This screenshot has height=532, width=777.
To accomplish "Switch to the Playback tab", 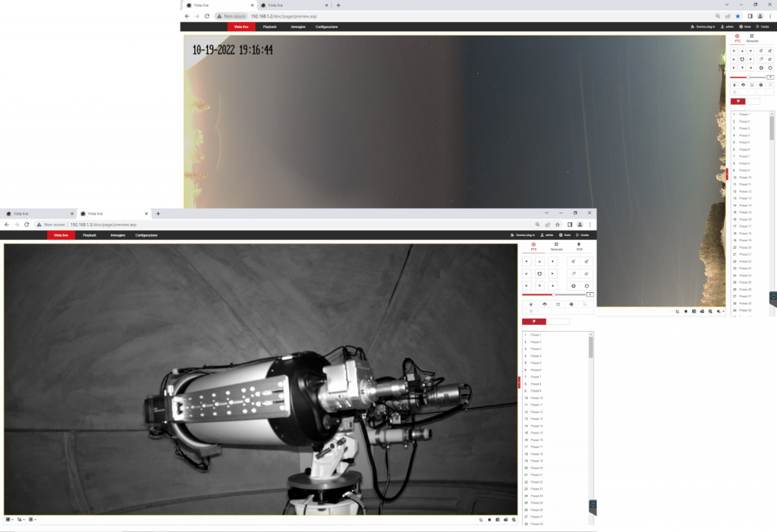I will point(90,235).
